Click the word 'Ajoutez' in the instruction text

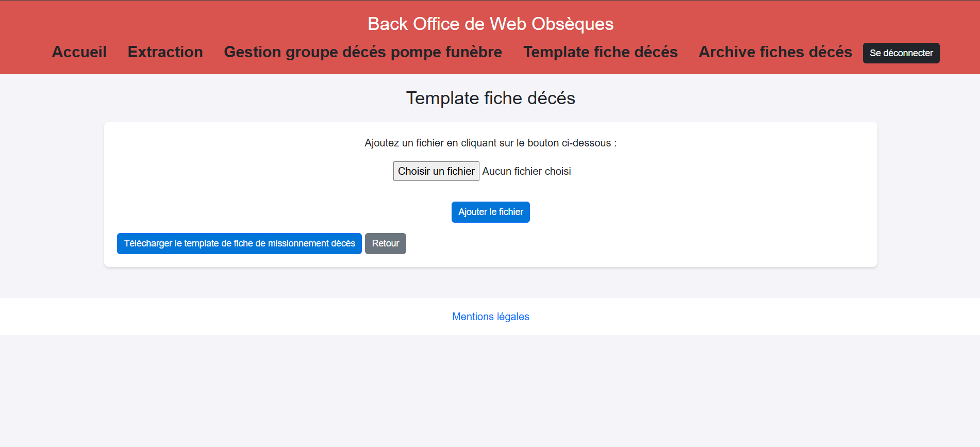pos(381,143)
